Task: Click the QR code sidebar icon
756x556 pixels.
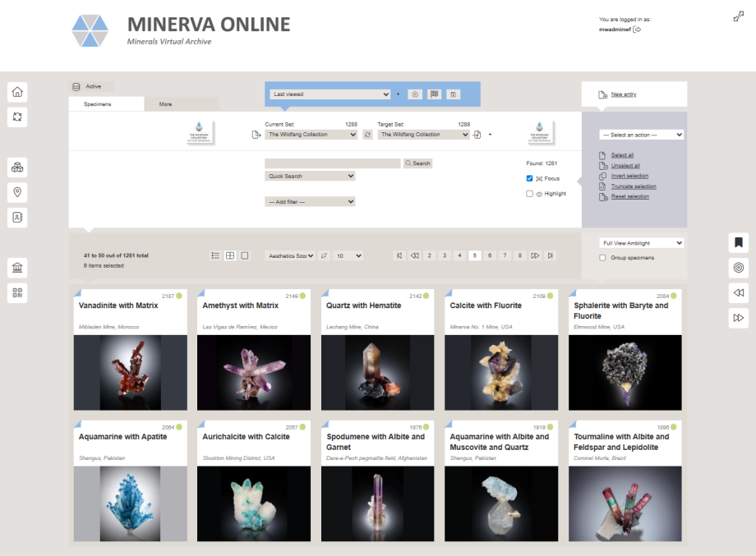Action: [17, 292]
